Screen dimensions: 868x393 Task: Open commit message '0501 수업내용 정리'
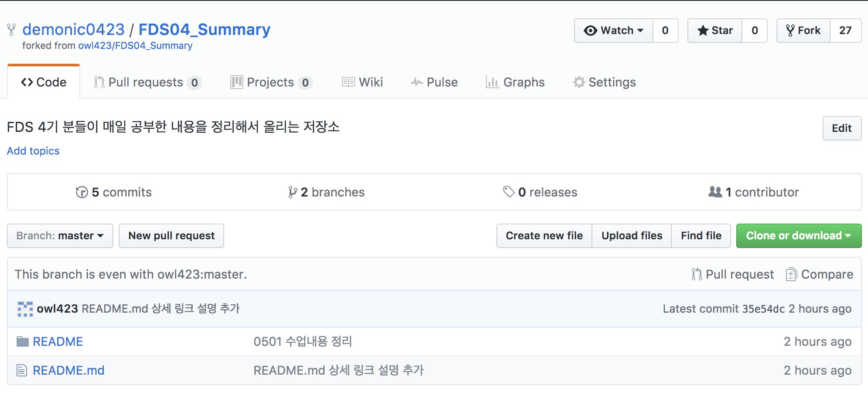click(303, 341)
